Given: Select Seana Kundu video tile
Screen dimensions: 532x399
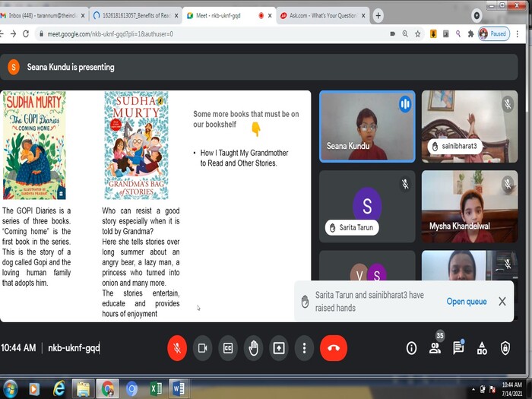Looking at the screenshot, I should click(367, 126).
